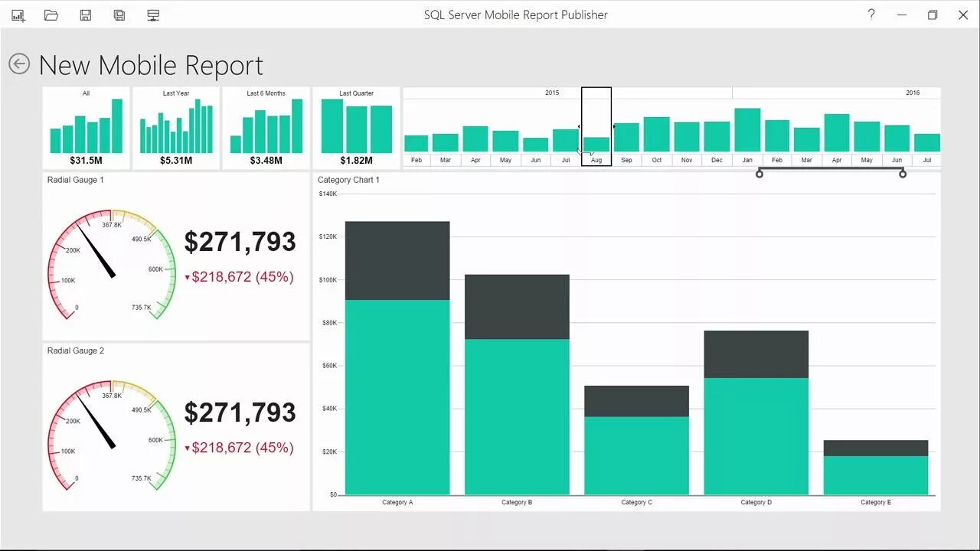This screenshot has height=551, width=980.
Task: Click the Category E bar
Action: (876, 467)
